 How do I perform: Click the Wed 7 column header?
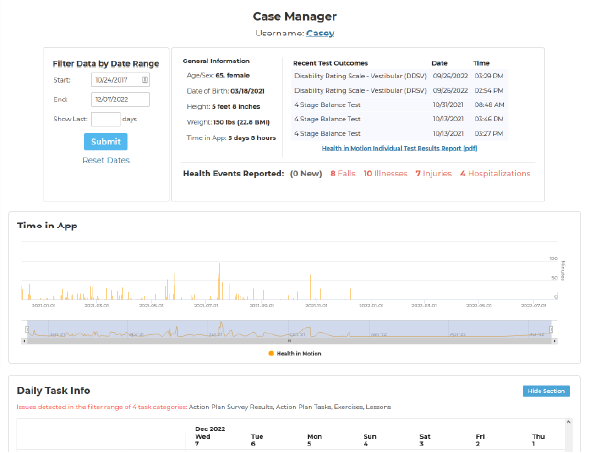[203, 440]
